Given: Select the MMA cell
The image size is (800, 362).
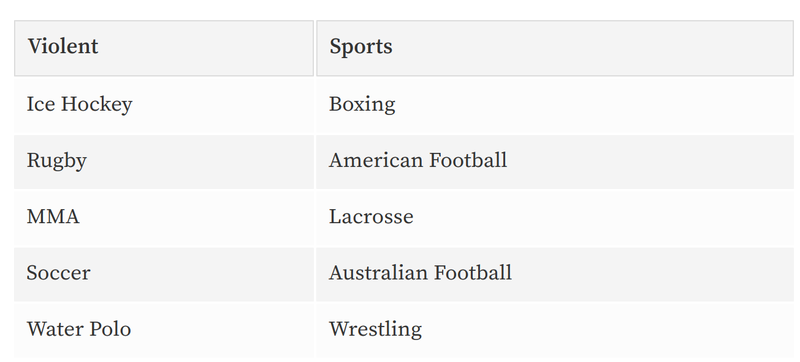Looking at the screenshot, I should click(164, 218).
